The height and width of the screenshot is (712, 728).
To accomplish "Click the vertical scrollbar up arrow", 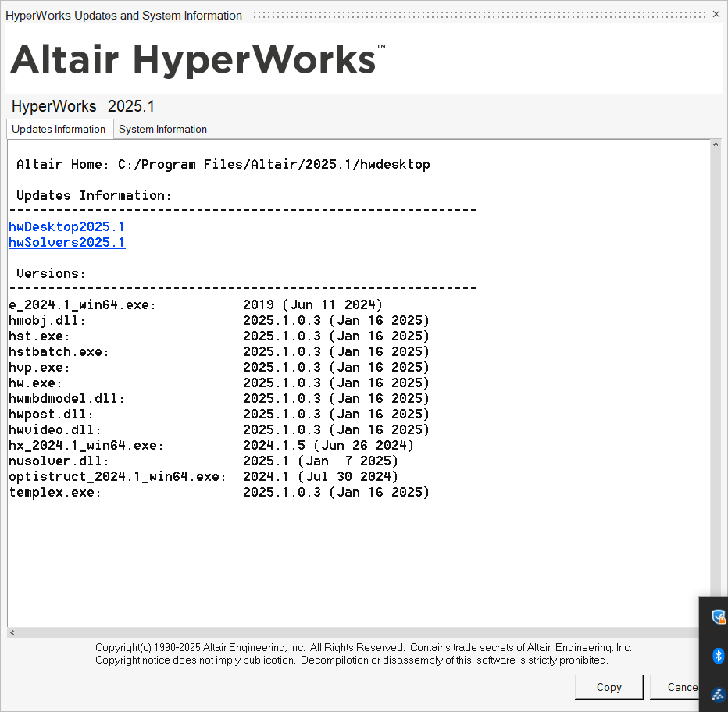I will [x=716, y=145].
